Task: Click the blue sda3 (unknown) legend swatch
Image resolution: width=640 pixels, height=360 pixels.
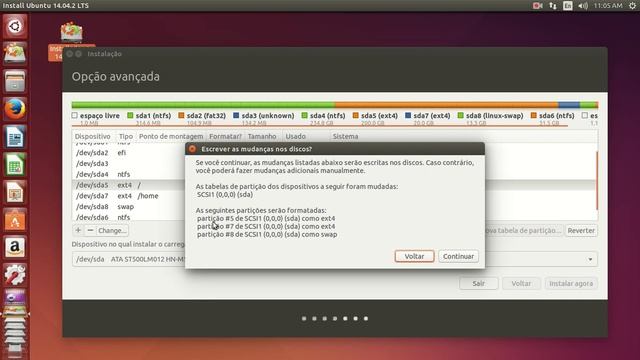Action: pyautogui.click(x=236, y=116)
